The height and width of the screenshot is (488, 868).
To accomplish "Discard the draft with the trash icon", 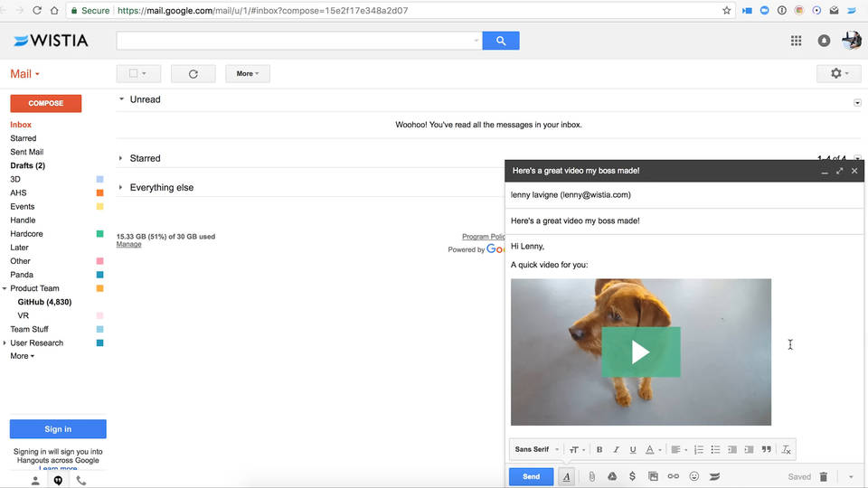I will point(824,476).
